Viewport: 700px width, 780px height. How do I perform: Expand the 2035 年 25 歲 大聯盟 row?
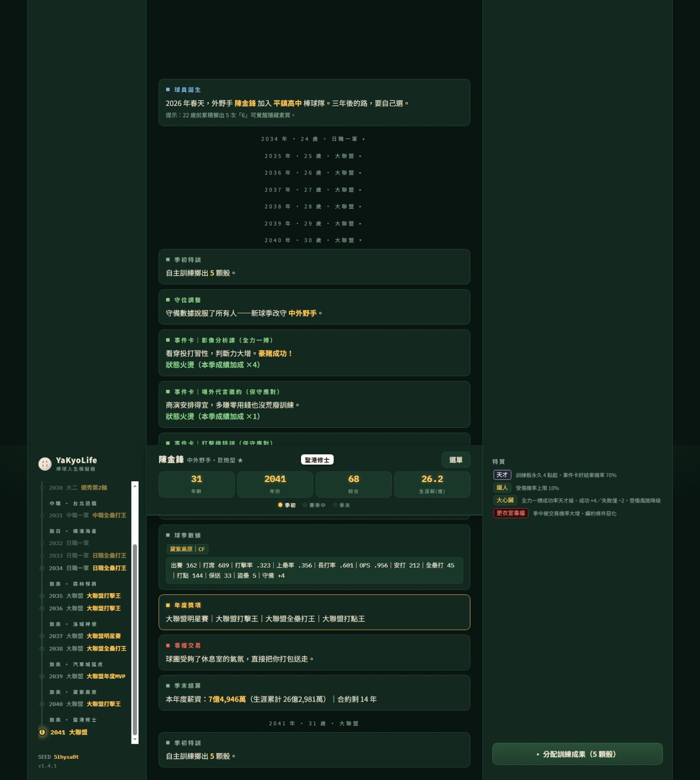click(x=313, y=156)
